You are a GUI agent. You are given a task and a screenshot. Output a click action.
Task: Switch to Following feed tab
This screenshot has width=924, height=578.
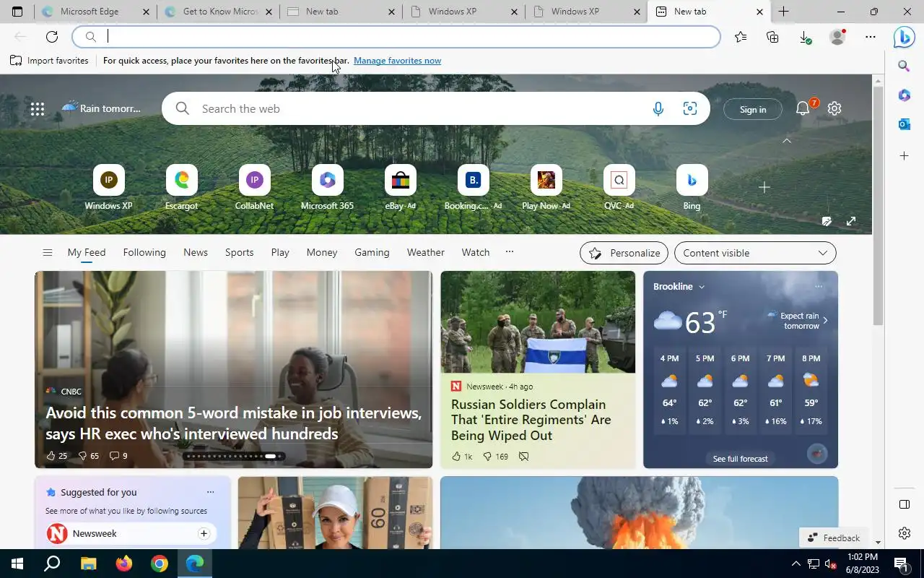[x=144, y=252]
